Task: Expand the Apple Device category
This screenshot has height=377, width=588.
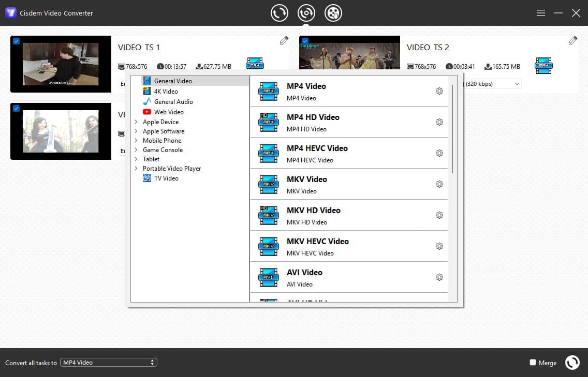Action: pyautogui.click(x=136, y=122)
